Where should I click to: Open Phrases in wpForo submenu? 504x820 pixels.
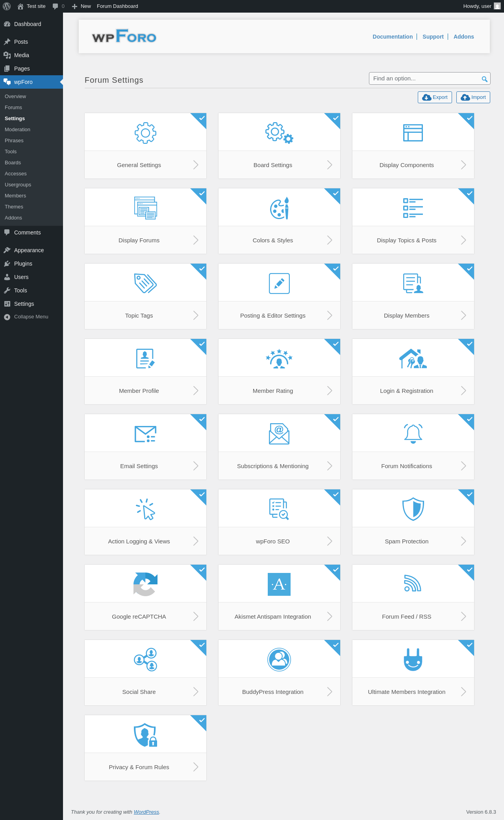[14, 140]
